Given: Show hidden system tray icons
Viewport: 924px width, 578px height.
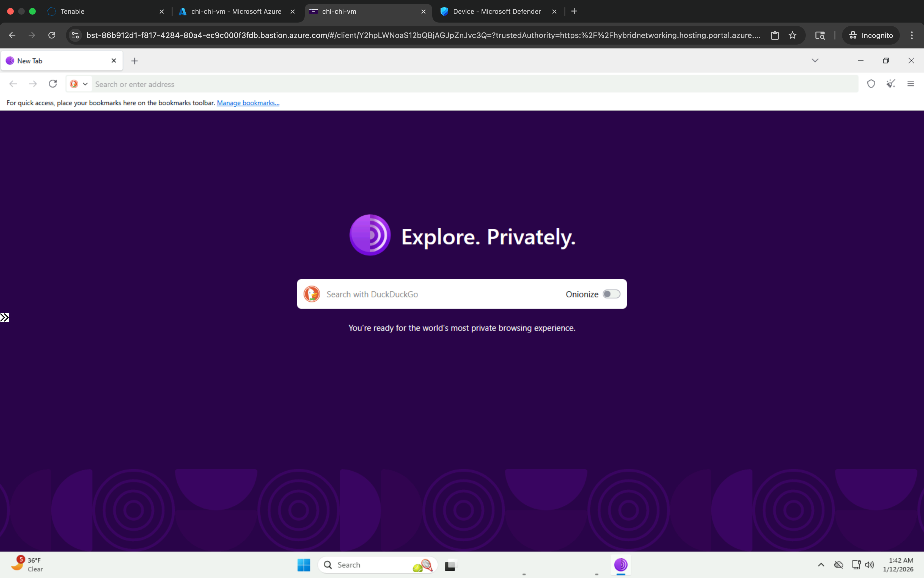Looking at the screenshot, I should [x=821, y=565].
